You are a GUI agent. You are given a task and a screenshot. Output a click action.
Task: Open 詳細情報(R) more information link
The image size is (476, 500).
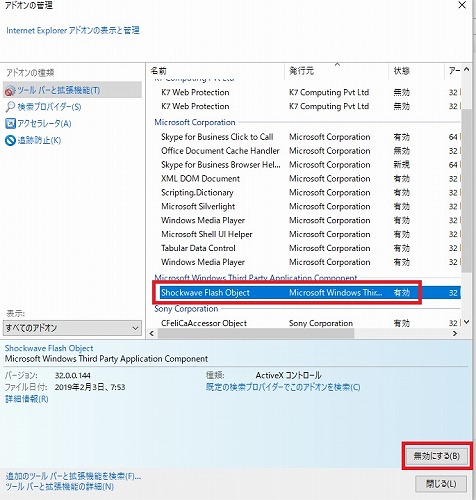click(27, 399)
